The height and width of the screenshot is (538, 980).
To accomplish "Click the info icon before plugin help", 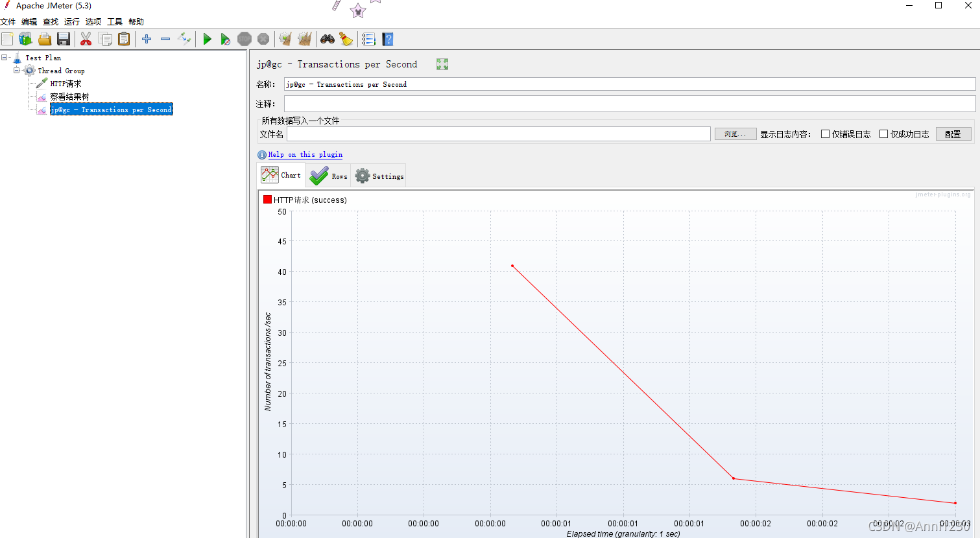I will pos(262,155).
